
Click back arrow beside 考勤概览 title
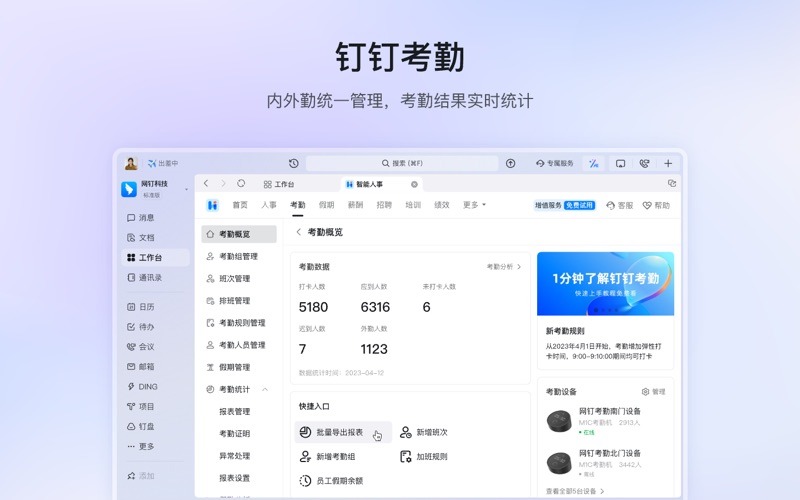coord(298,232)
